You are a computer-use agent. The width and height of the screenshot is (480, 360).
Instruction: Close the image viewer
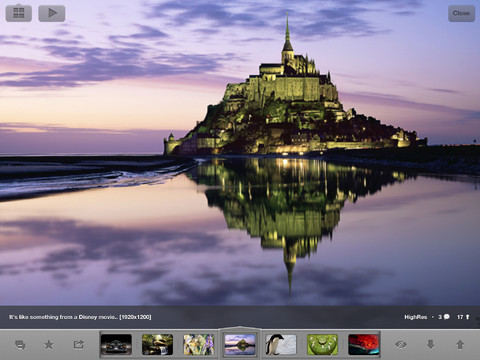461,13
